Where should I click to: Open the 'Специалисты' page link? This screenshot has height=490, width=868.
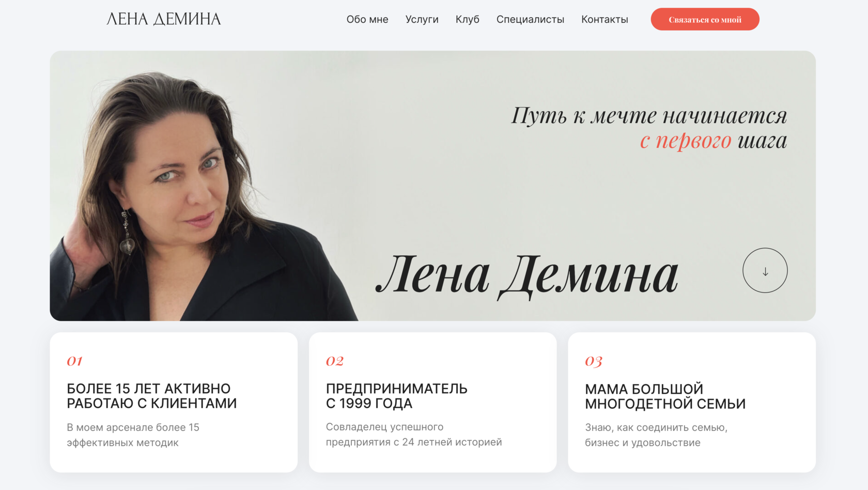coord(530,19)
